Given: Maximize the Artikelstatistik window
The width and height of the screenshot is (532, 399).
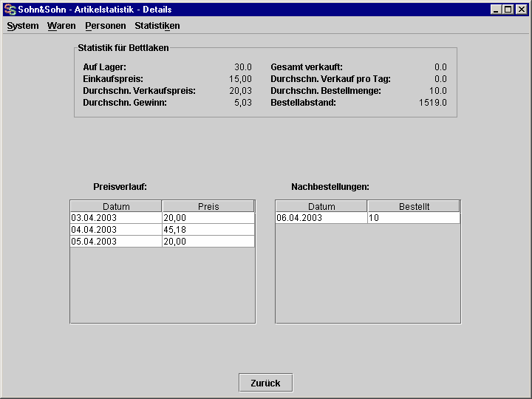Looking at the screenshot, I should (x=508, y=10).
